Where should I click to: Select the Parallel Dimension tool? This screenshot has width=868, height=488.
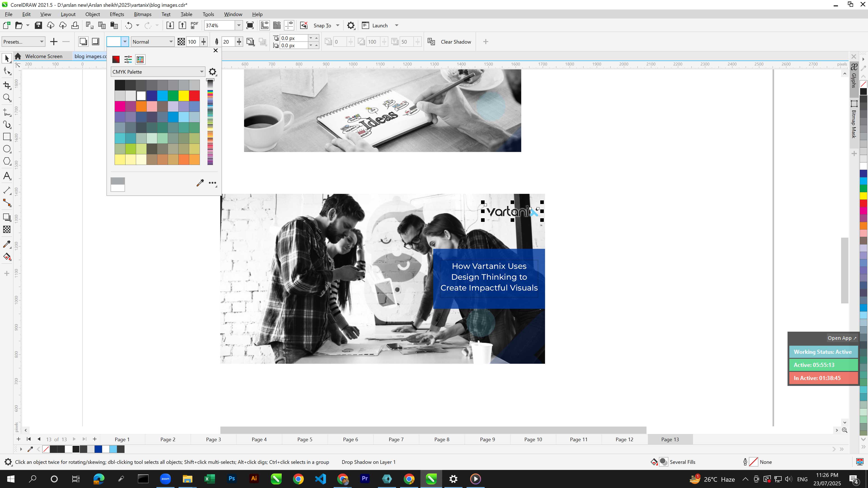point(7,190)
